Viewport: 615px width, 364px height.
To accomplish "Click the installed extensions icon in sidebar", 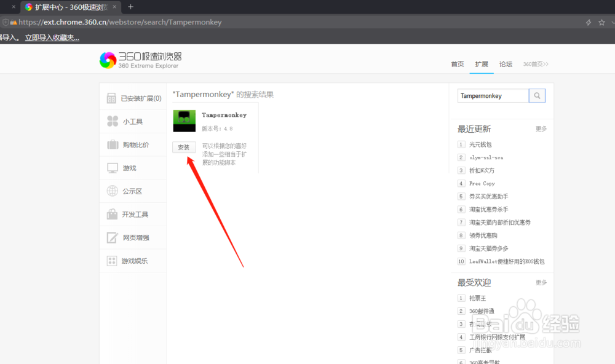I will [x=111, y=98].
